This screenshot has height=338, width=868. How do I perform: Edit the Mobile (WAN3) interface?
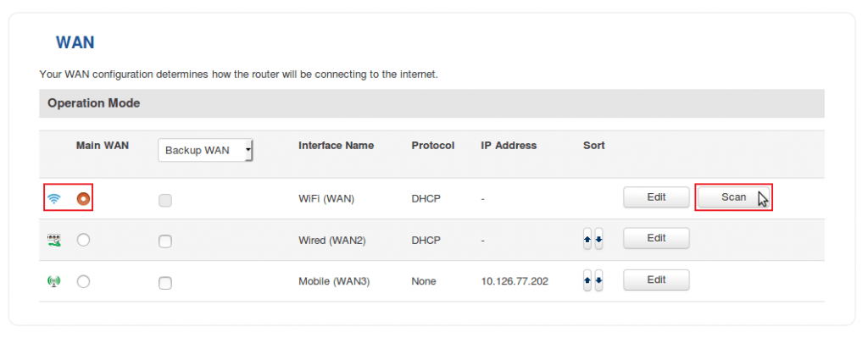656,280
